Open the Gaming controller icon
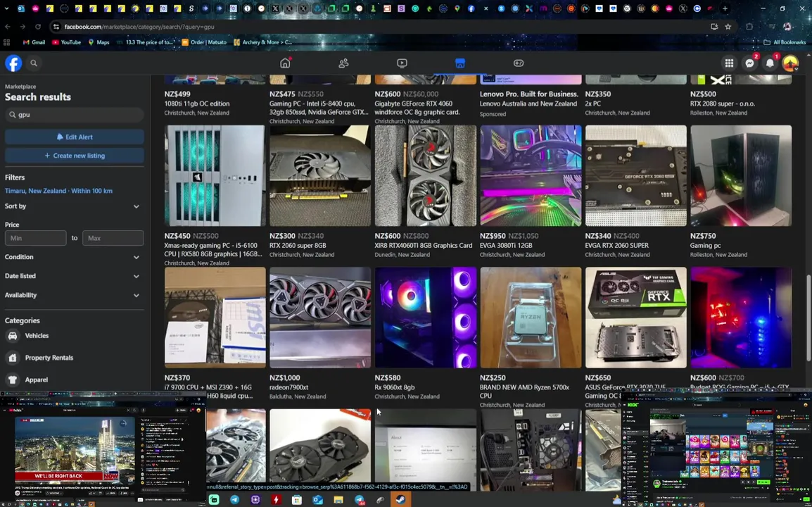Screen dimensions: 812x507 519,63
